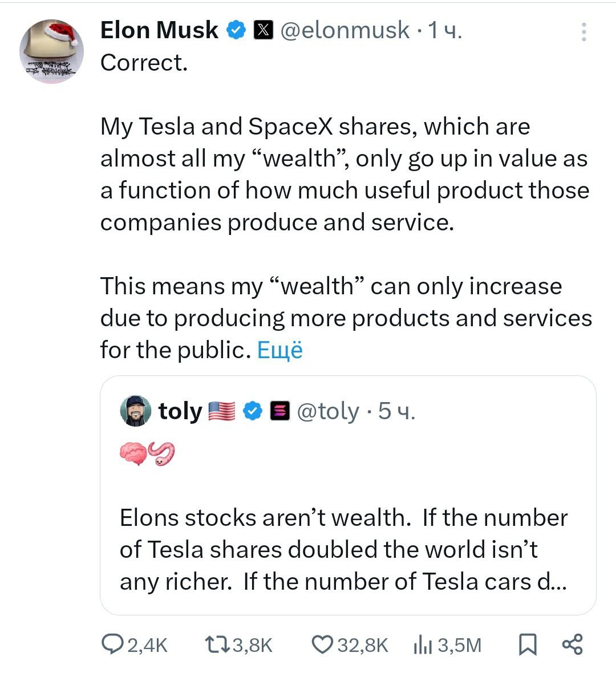Screen dimensions: 616x673
Task: Open the three-dot more options menu
Action: (583, 32)
